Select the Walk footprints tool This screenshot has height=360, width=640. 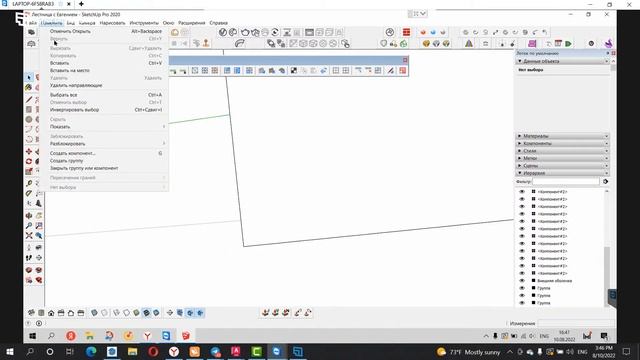click(x=29, y=258)
